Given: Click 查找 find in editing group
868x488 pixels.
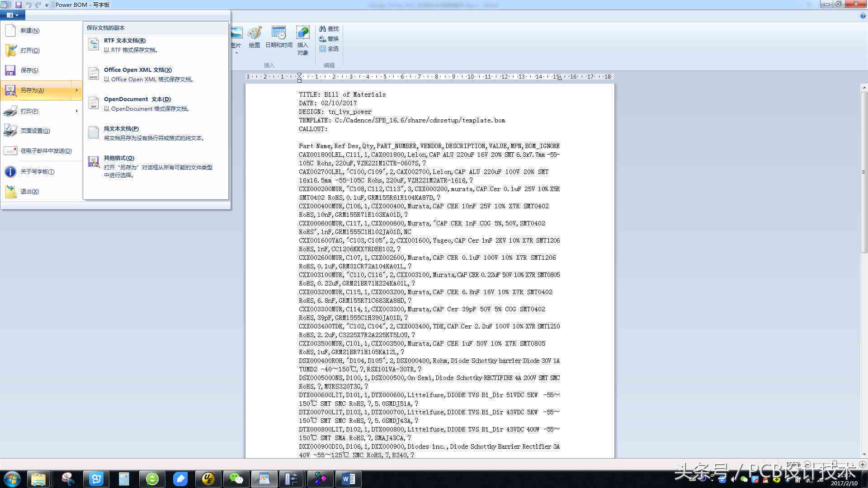Looking at the screenshot, I should click(x=329, y=28).
